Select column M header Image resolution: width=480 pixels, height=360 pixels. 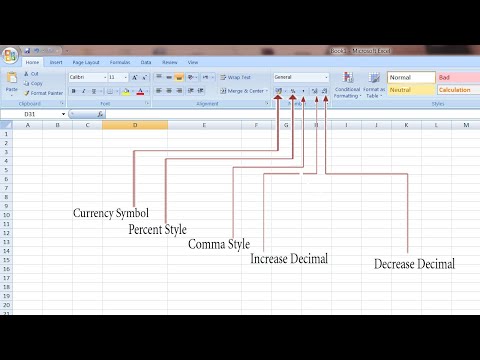coord(466,125)
